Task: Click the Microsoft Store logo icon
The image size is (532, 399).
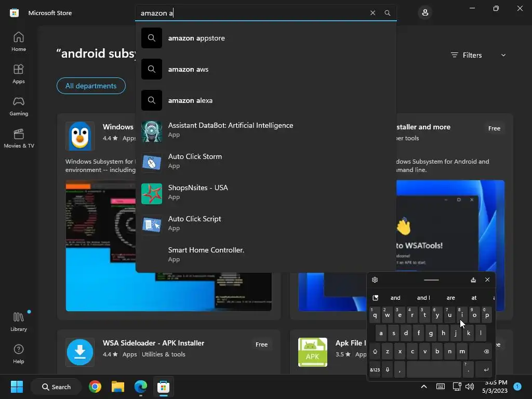Action: click(x=14, y=13)
